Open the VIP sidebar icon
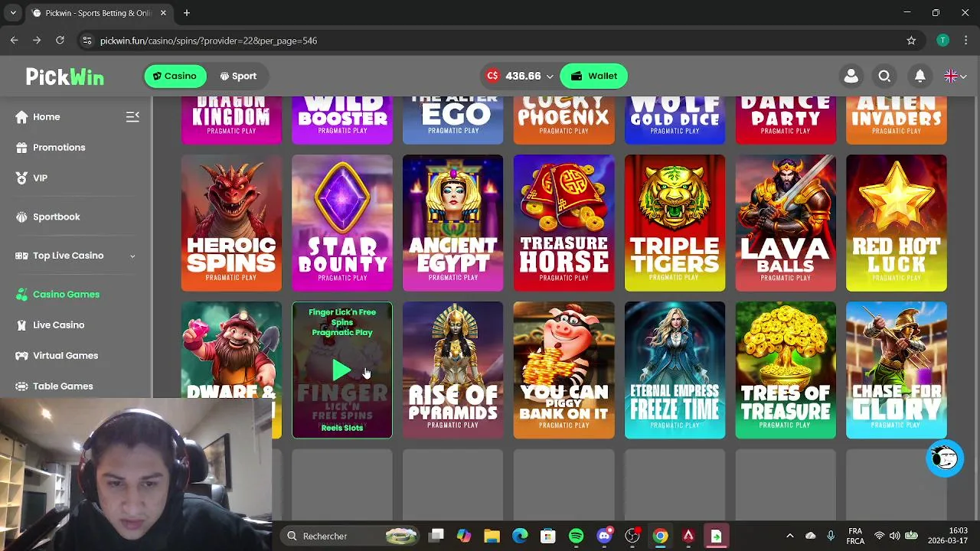980x551 pixels. 21,178
